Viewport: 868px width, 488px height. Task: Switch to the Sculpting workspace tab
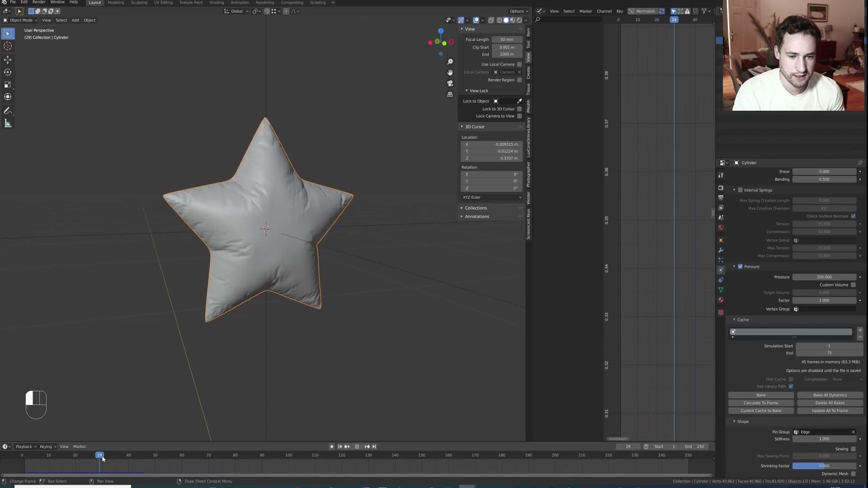[139, 3]
